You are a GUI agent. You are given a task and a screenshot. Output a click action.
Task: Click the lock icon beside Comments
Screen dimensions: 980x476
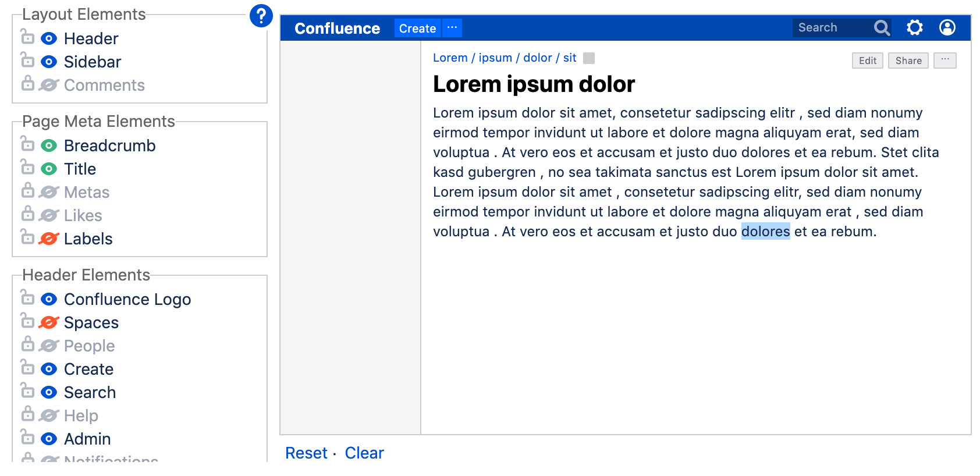(27, 84)
